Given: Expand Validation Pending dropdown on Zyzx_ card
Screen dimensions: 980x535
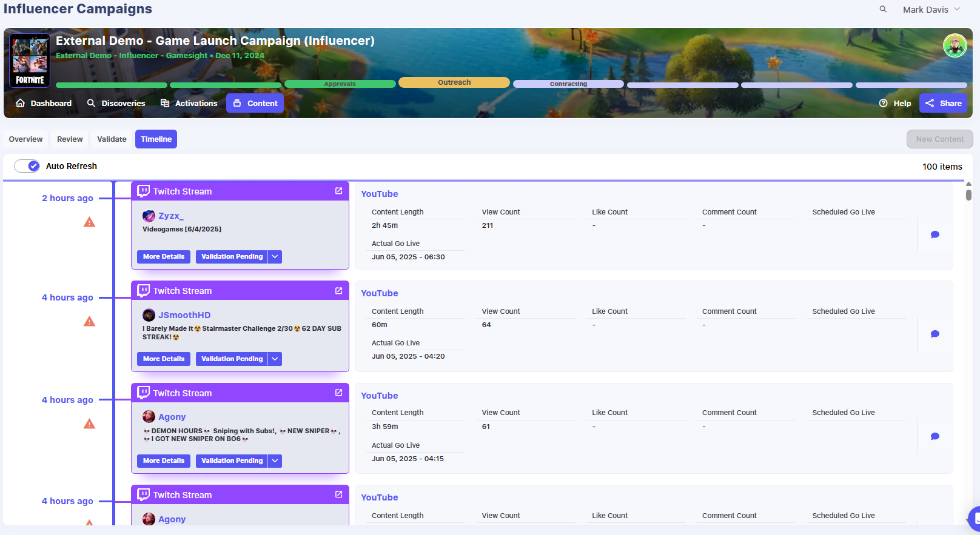Looking at the screenshot, I should pyautogui.click(x=275, y=256).
